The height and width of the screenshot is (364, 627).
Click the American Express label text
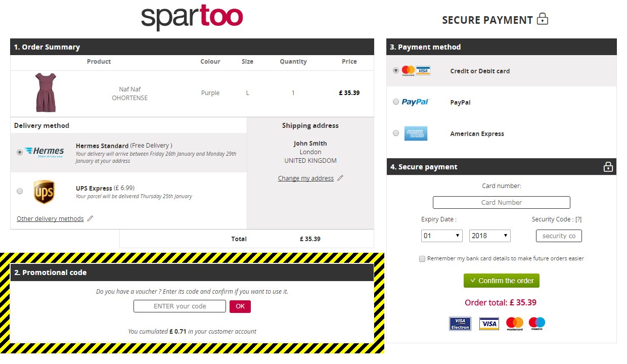click(477, 134)
